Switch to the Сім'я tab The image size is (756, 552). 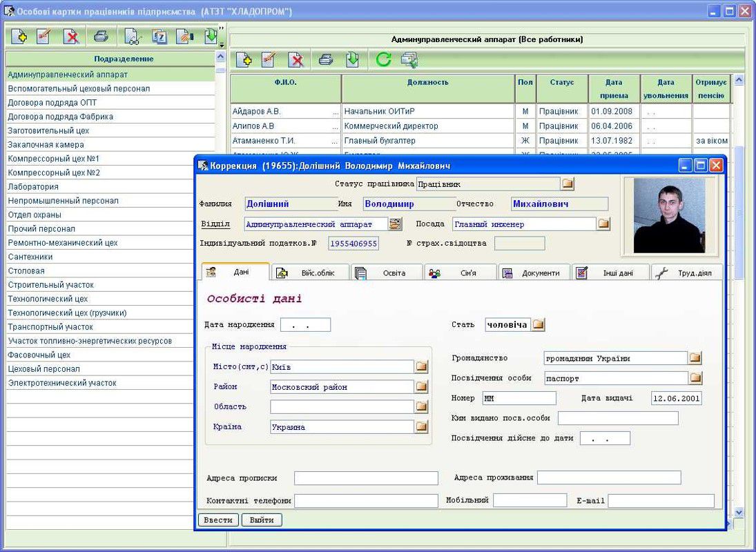[x=461, y=273]
